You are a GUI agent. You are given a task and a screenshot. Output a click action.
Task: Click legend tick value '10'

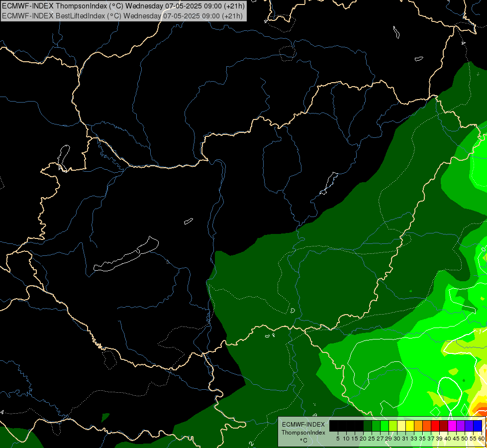(x=346, y=439)
